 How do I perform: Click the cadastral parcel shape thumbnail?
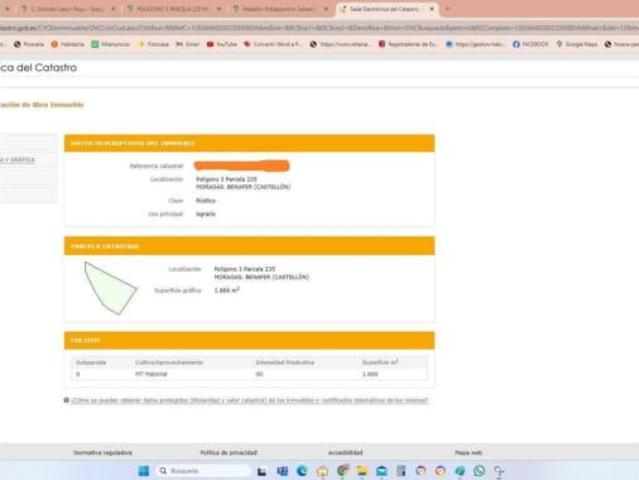click(x=110, y=288)
